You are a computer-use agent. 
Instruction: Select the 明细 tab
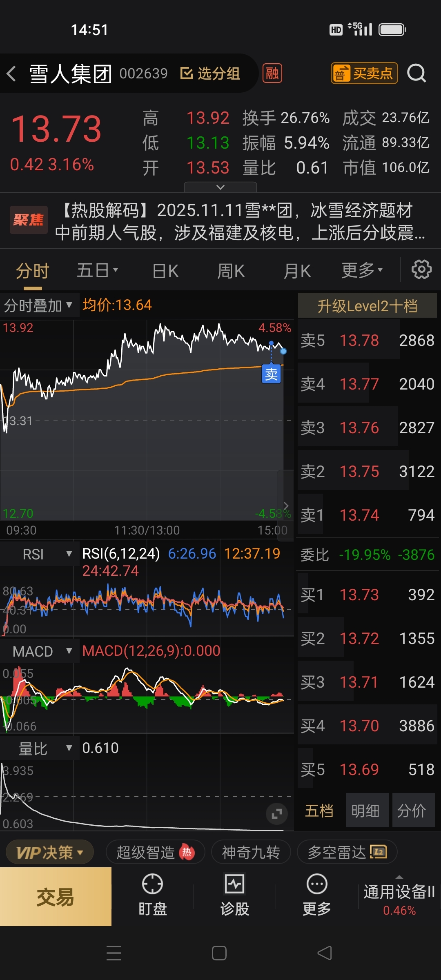pos(367,811)
